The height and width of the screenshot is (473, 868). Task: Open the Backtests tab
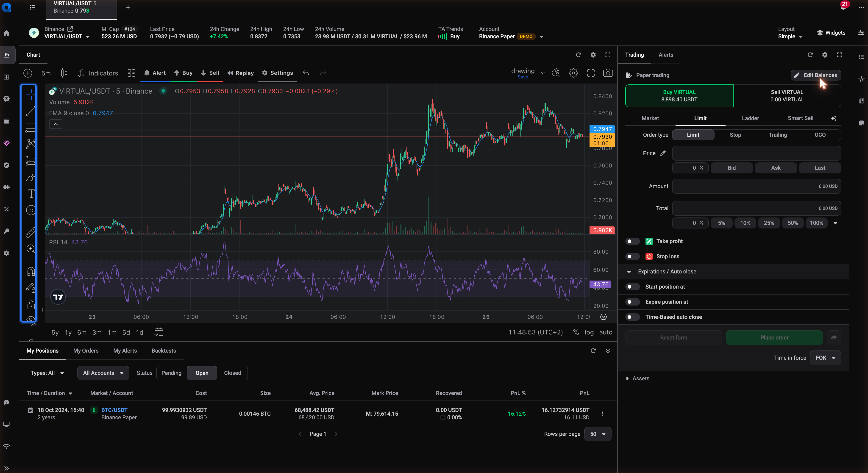164,351
